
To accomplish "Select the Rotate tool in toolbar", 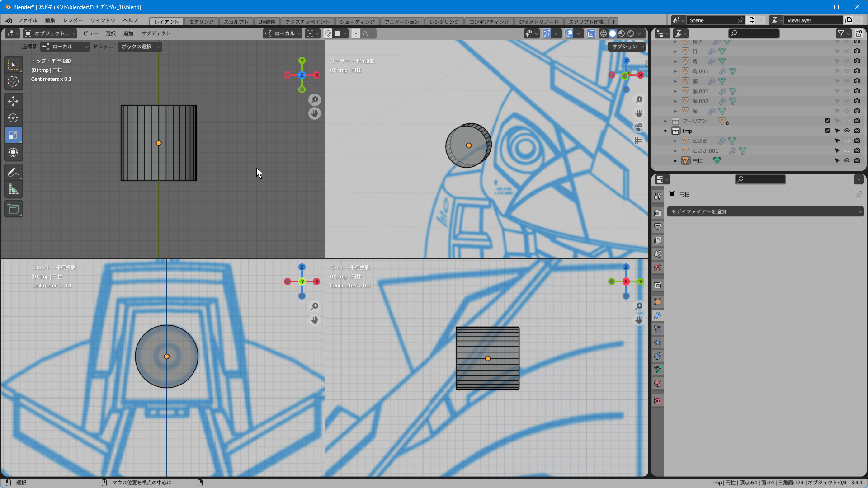I will coord(13,118).
